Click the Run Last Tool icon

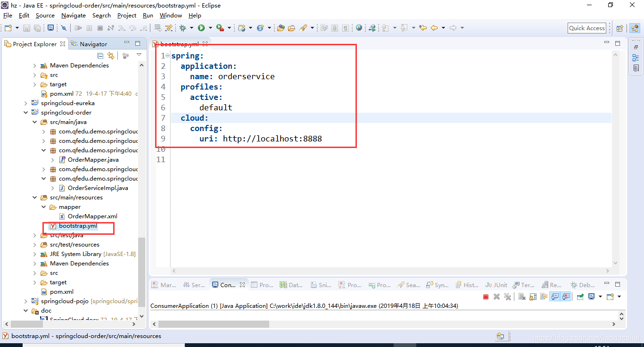coord(220,28)
